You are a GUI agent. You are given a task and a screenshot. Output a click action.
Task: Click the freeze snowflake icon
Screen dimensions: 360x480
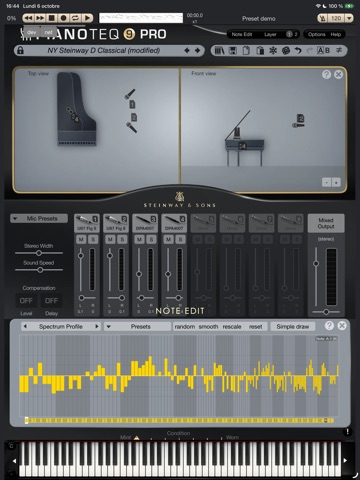pyautogui.click(x=273, y=51)
